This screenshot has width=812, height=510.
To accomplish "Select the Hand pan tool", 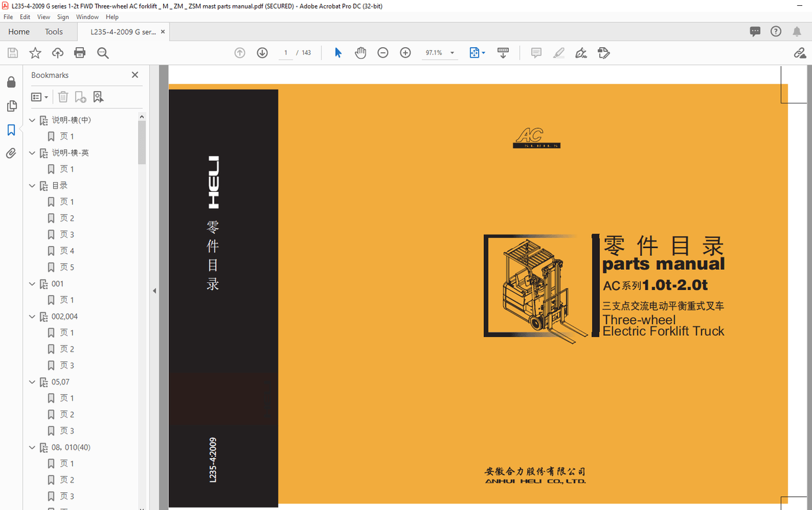I will pyautogui.click(x=360, y=53).
